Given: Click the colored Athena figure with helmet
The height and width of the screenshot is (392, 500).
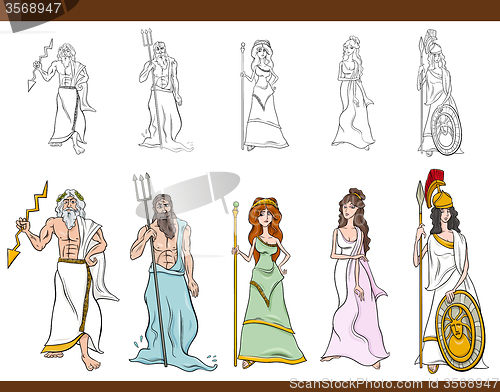Looking at the screenshot, I should pos(451,271).
